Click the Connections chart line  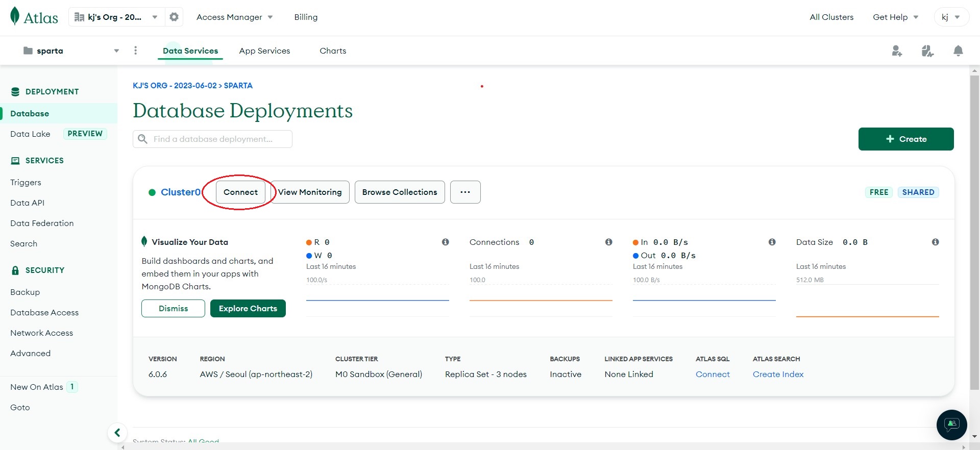(x=541, y=301)
